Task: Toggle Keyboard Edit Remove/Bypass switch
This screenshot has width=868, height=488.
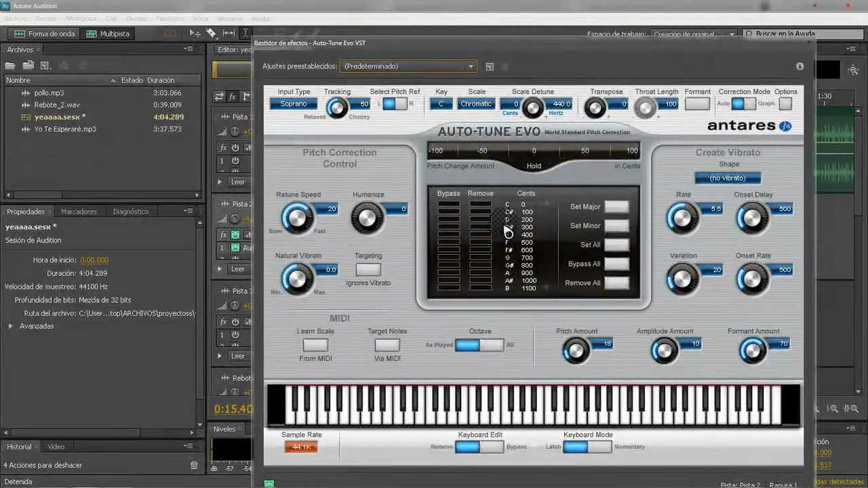Action: [479, 447]
